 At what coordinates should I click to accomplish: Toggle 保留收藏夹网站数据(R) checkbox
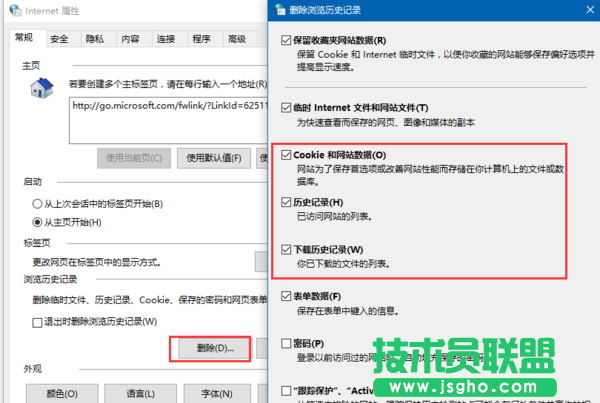coord(286,40)
